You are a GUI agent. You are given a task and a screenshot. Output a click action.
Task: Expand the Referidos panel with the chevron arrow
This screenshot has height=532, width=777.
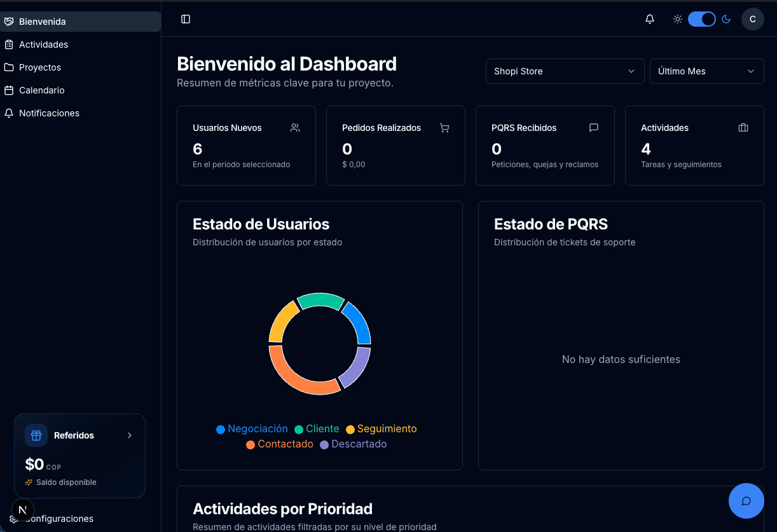point(130,435)
